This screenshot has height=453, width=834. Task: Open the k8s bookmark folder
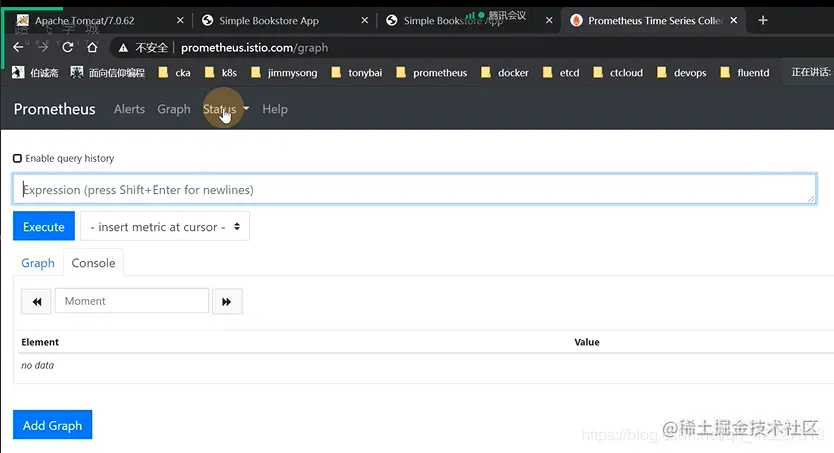coord(221,72)
